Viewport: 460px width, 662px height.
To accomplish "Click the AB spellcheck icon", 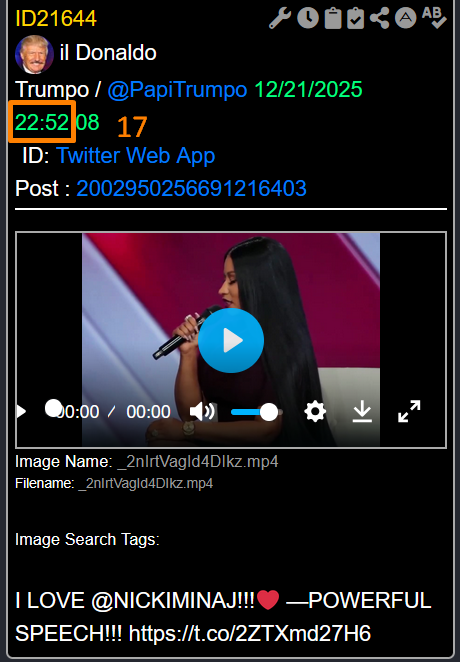I will [434, 18].
